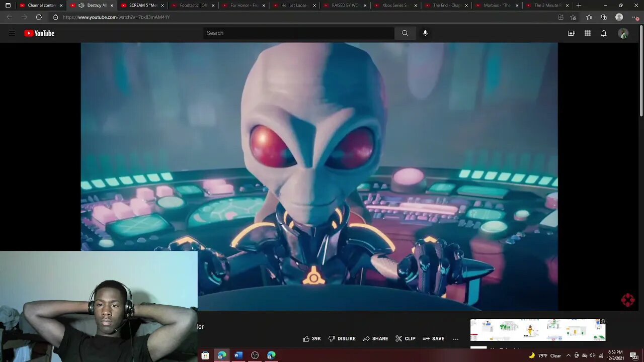Open the network Wi-Fi tray icon
The width and height of the screenshot is (644, 362).
[601, 355]
